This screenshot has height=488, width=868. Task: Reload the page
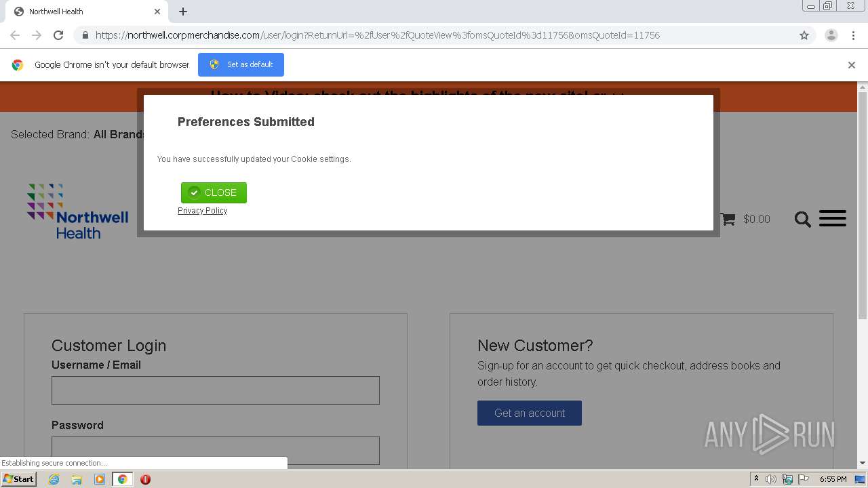tap(58, 35)
